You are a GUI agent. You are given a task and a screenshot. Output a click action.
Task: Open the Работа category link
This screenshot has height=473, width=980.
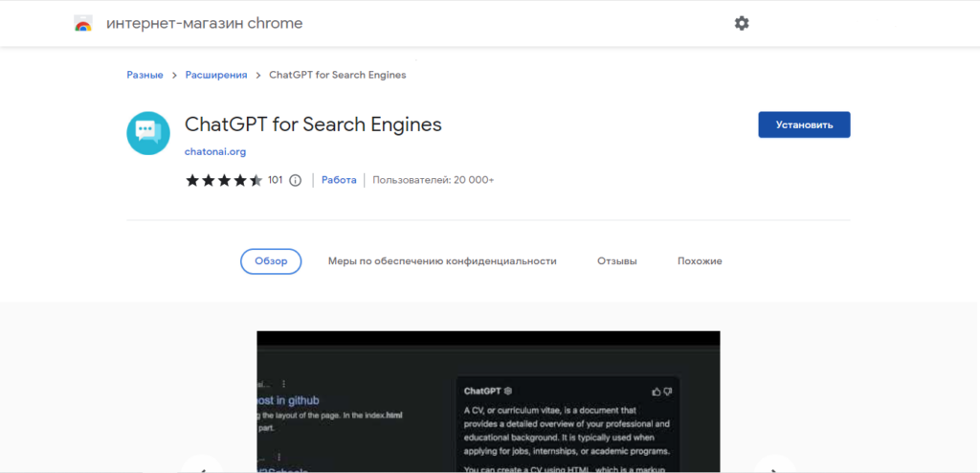[x=339, y=180]
